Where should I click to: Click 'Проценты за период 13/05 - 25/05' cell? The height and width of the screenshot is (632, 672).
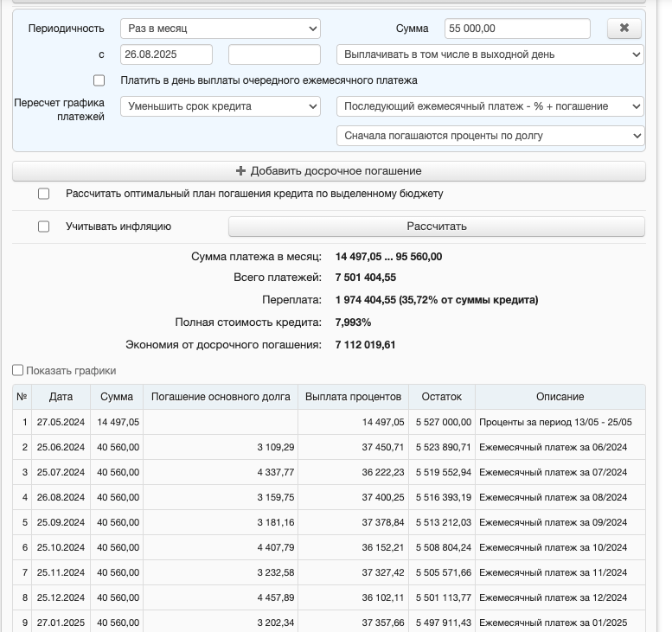(x=560, y=422)
